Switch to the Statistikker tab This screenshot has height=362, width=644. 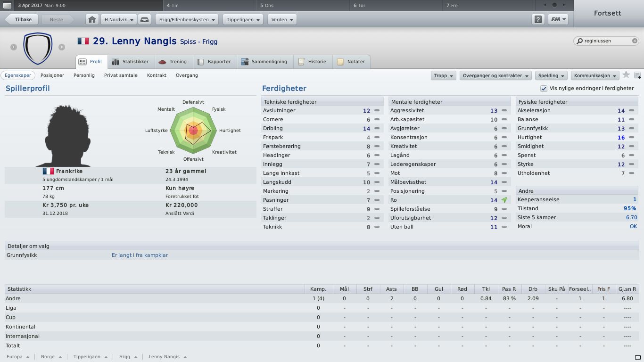click(131, 62)
